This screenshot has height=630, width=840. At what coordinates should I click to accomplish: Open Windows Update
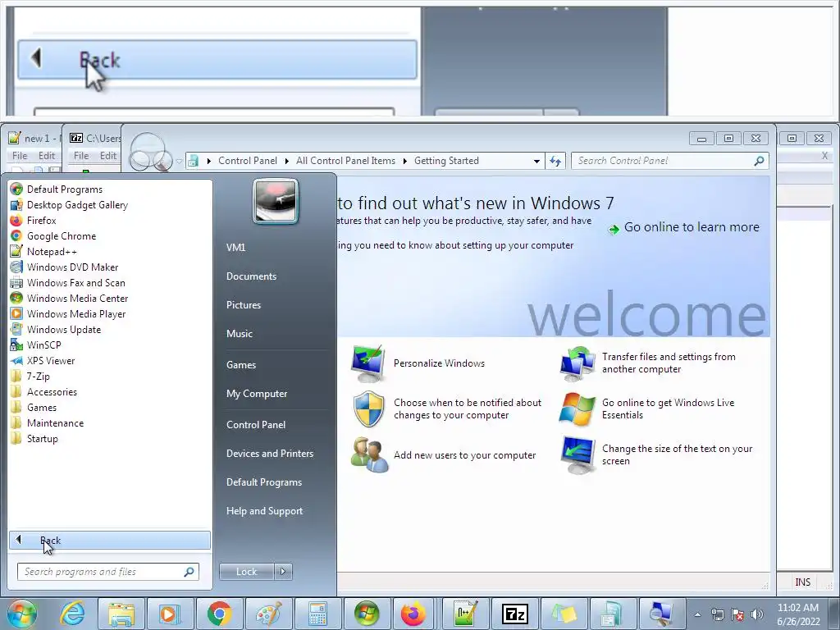click(x=64, y=329)
